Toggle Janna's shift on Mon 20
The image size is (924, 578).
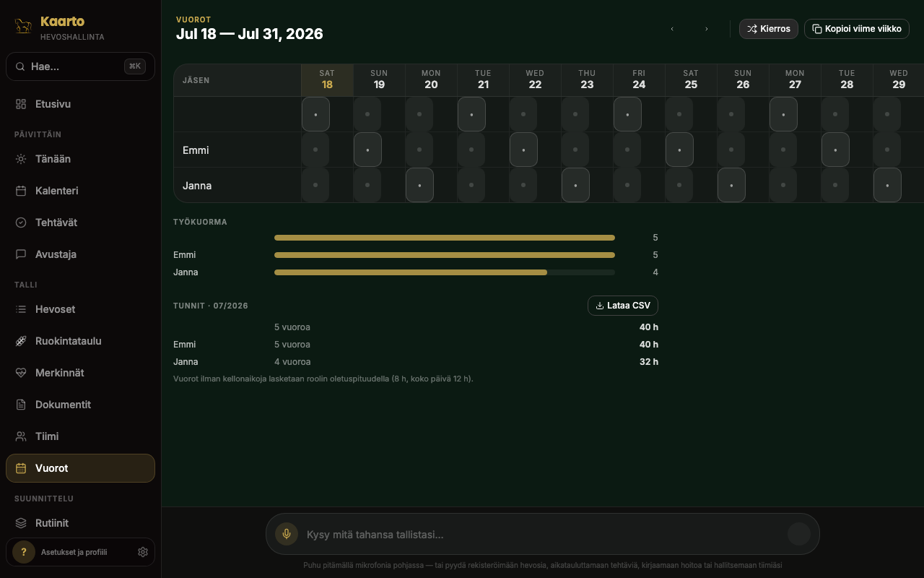click(x=419, y=185)
